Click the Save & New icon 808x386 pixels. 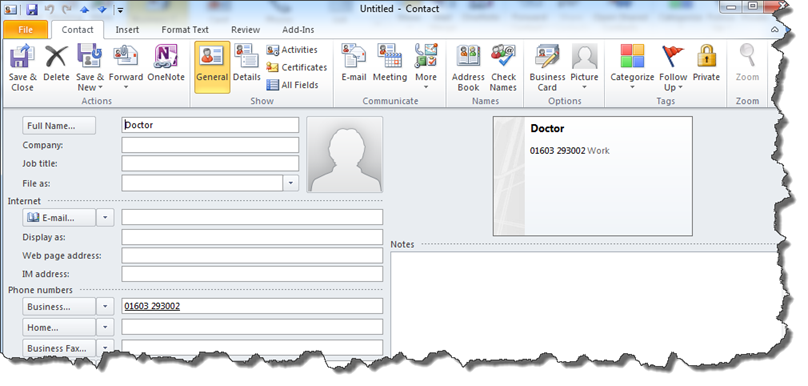coord(90,68)
